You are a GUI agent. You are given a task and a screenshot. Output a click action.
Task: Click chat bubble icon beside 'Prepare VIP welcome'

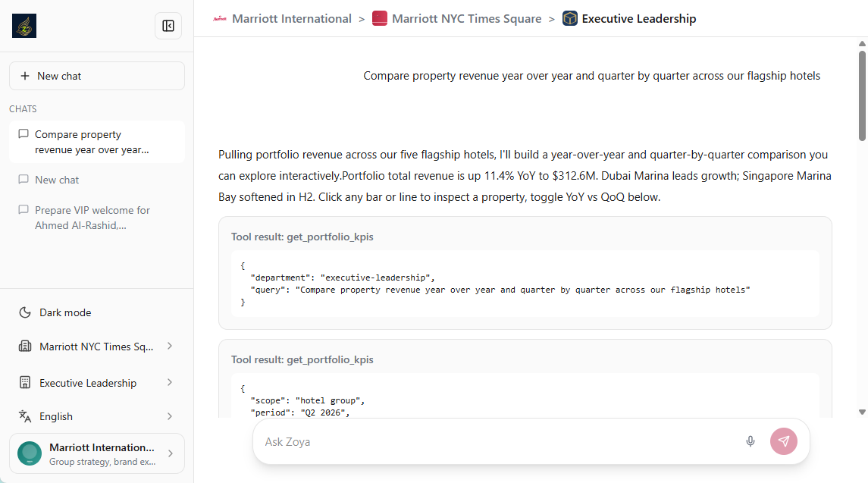(x=24, y=210)
